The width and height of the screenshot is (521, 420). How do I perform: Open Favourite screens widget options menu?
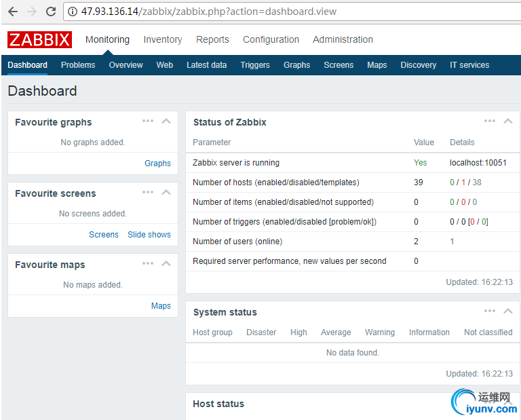pyautogui.click(x=148, y=192)
